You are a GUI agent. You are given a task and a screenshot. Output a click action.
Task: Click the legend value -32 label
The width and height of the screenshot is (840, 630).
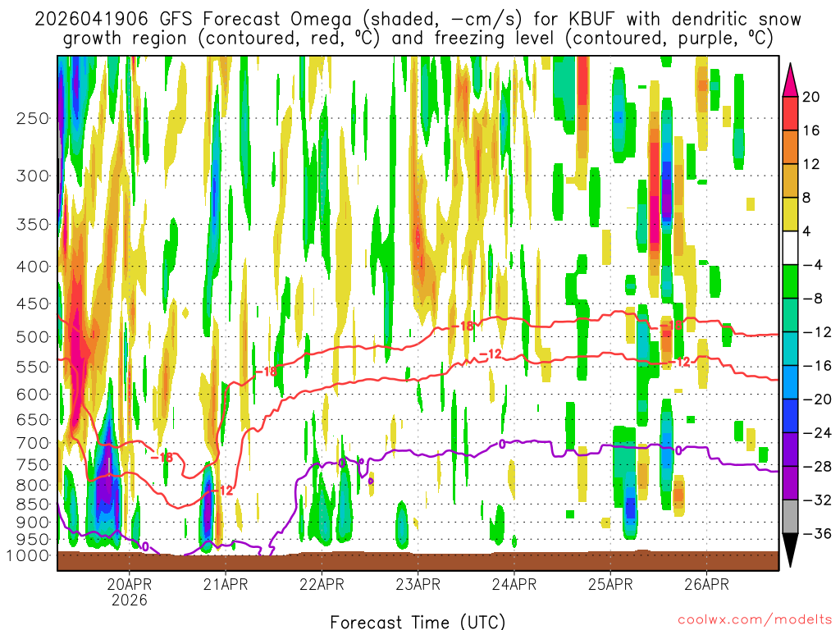(816, 500)
